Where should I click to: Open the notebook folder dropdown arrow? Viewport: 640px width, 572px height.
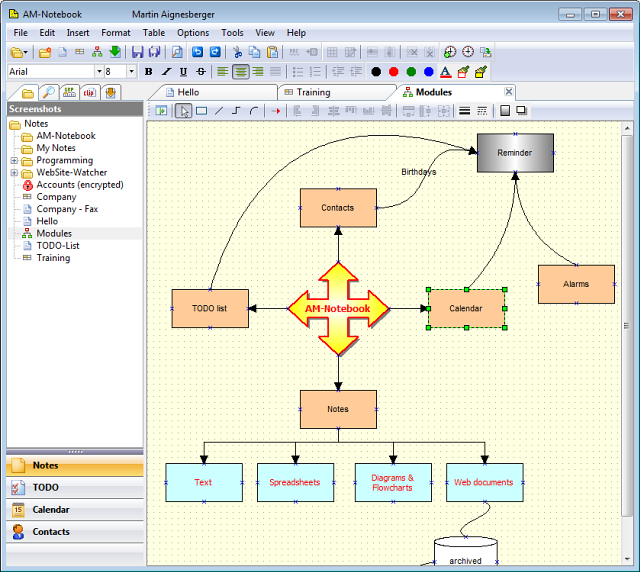coord(25,53)
